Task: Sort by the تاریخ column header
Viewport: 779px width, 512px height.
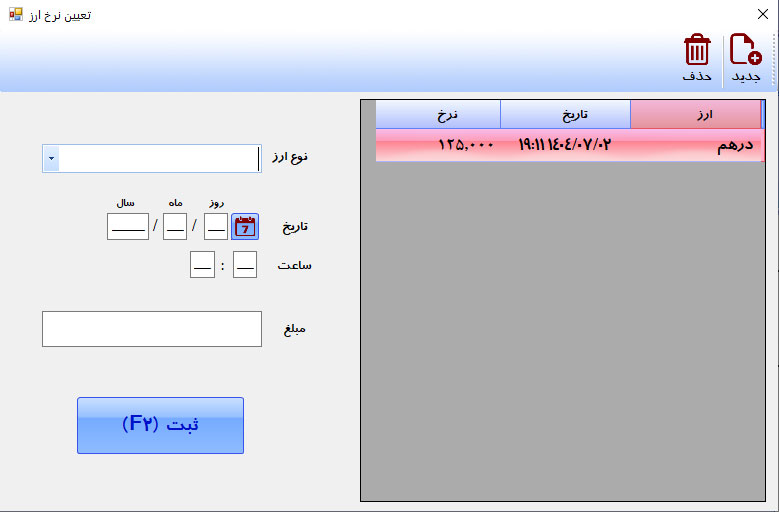Action: (565, 115)
